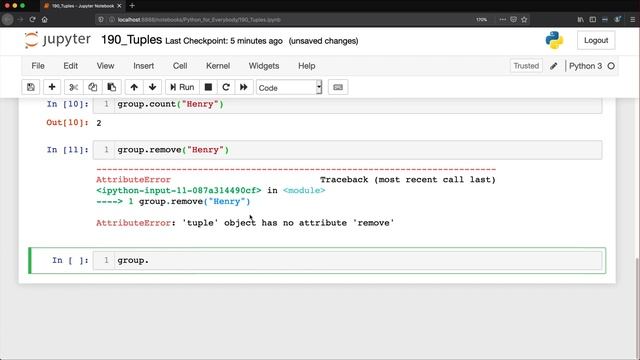Screen dimensions: 640x360
Task: Run the current cell
Action: click(182, 87)
